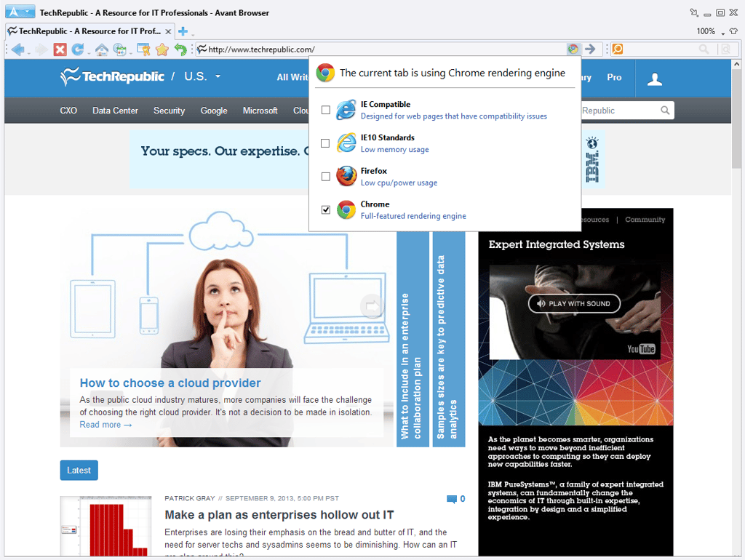Image resolution: width=745 pixels, height=560 pixels.
Task: Open the Pro link in header
Action: point(614,77)
